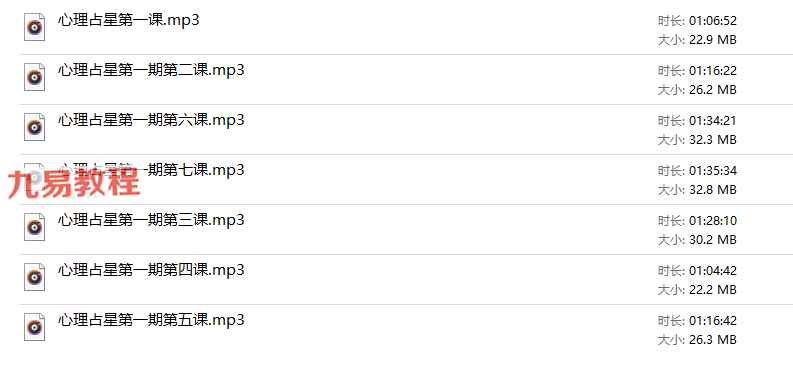
Task: Select 心理占星第一期第五课.mp3
Action: [151, 320]
